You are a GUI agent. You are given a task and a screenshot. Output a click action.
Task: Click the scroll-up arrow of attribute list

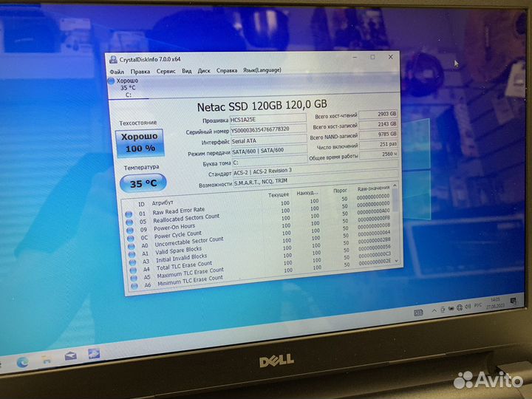click(395, 185)
